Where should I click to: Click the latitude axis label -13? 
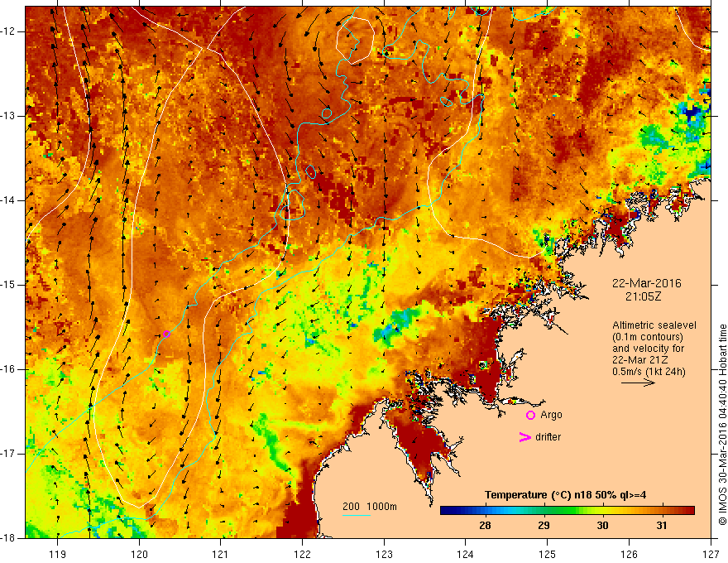(x=8, y=116)
